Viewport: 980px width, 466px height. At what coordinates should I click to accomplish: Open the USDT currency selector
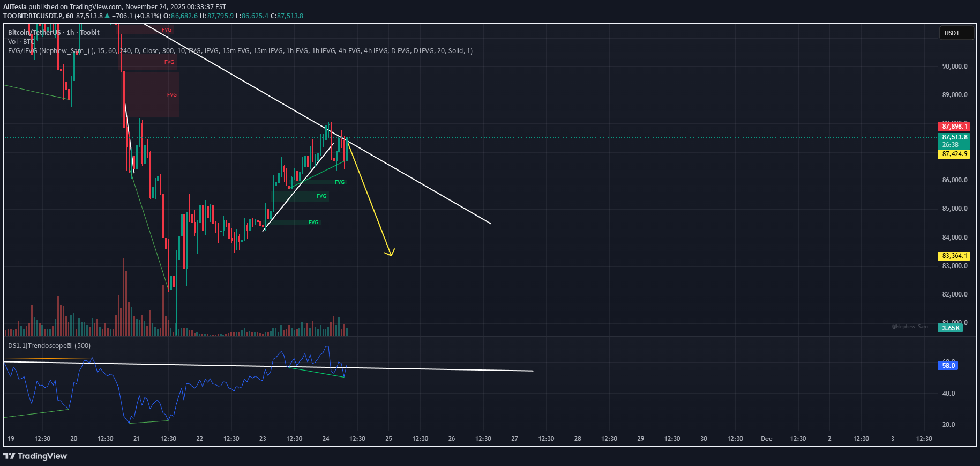click(956, 33)
